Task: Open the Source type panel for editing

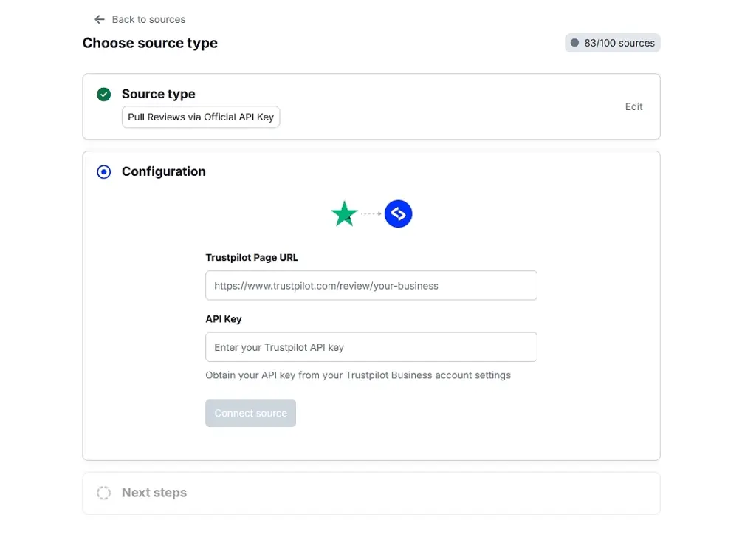Action: (x=633, y=106)
